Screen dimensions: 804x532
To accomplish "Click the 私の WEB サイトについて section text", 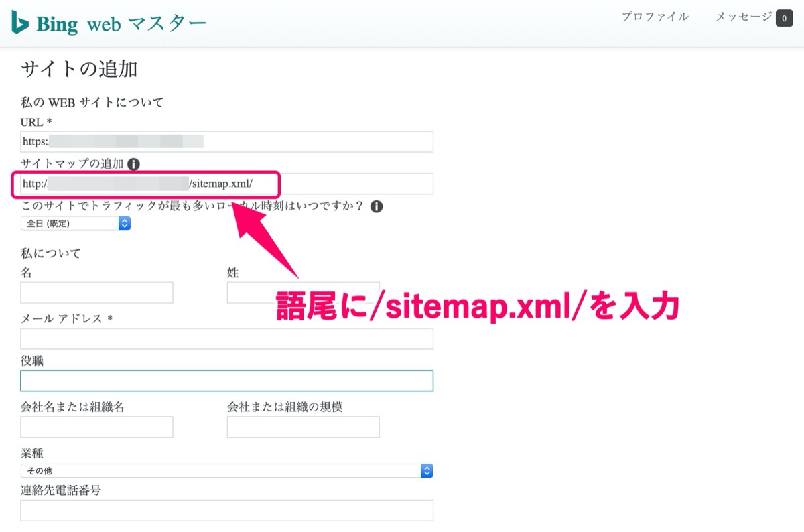I will [92, 103].
